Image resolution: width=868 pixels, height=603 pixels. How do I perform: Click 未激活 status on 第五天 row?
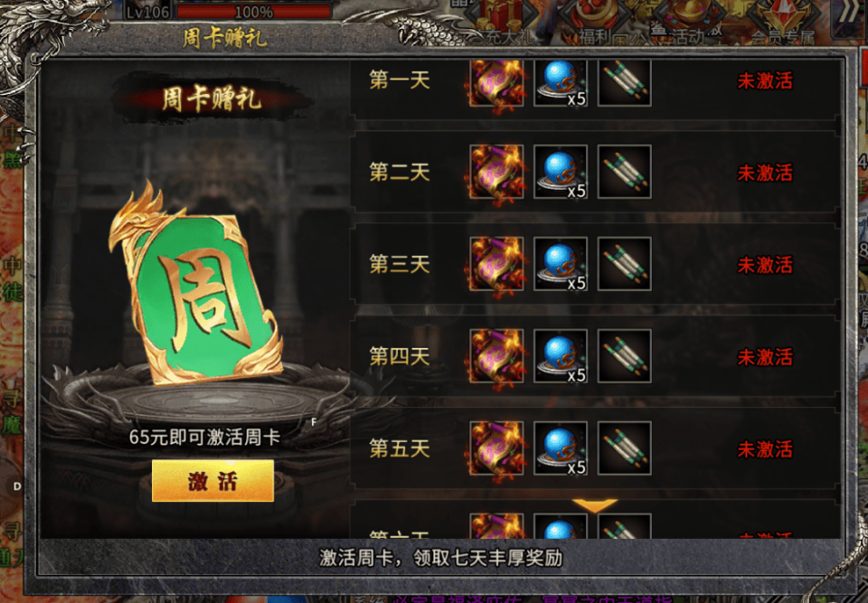(x=765, y=449)
